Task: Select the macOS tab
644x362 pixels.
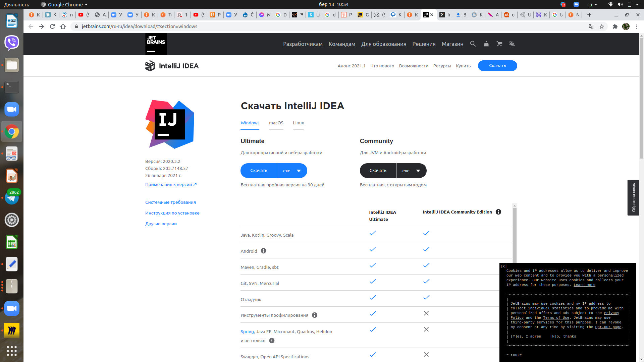Action: tap(276, 123)
